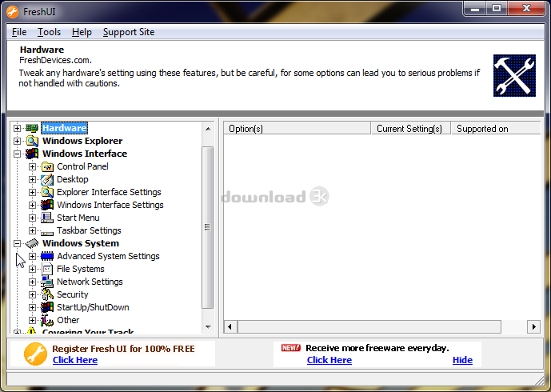Open the Support Site menu
Screen dimensions: 551x392
(129, 32)
